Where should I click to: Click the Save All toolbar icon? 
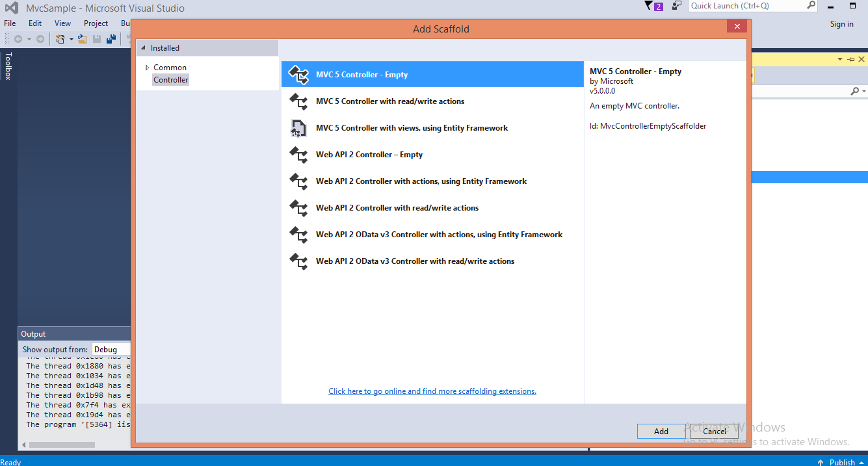coord(112,39)
